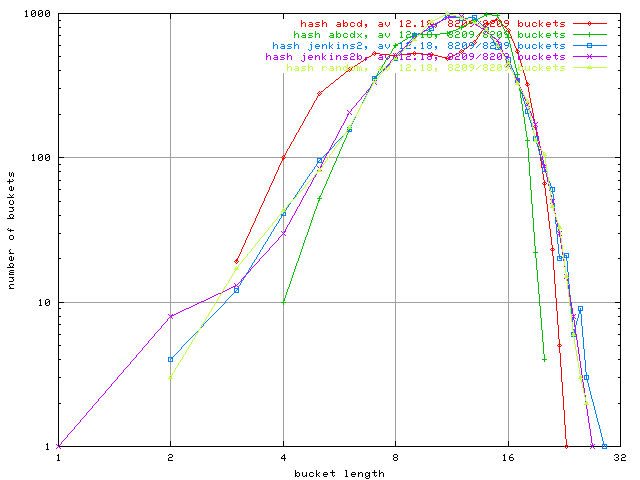Select the yellow-green line sample in legend

click(x=589, y=68)
